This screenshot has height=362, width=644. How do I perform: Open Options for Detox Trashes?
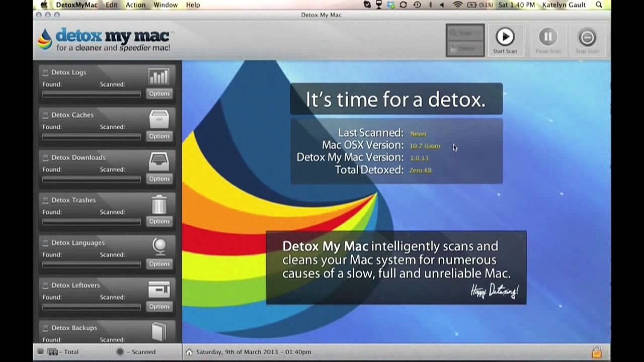159,221
